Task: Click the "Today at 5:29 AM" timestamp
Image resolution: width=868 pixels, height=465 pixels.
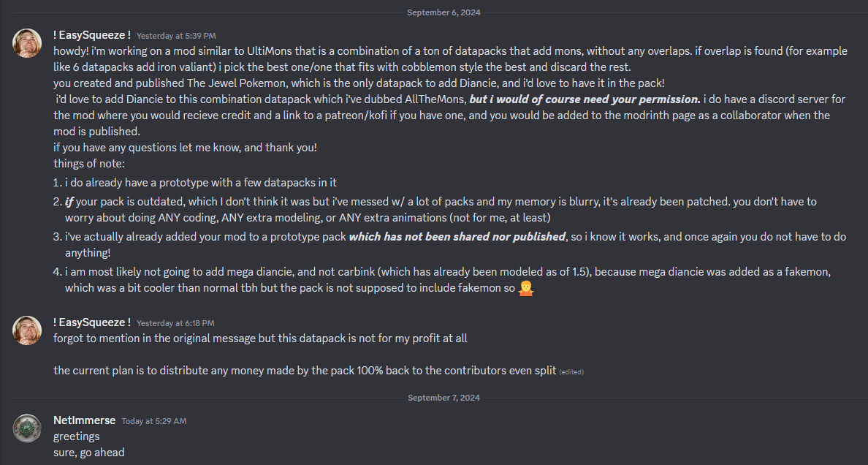Action: coord(153,421)
